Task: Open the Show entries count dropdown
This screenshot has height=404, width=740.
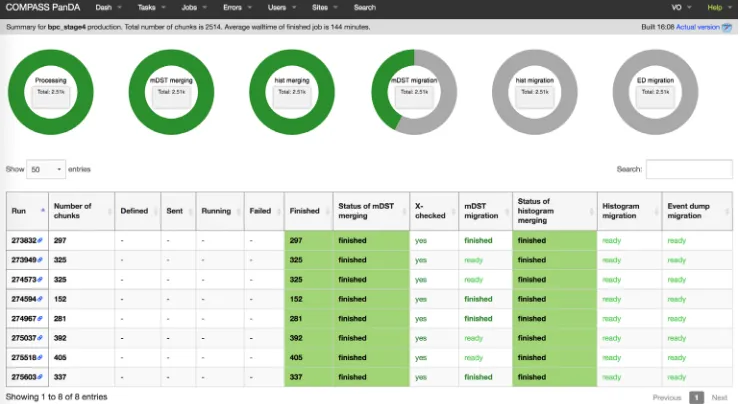Action: point(46,169)
